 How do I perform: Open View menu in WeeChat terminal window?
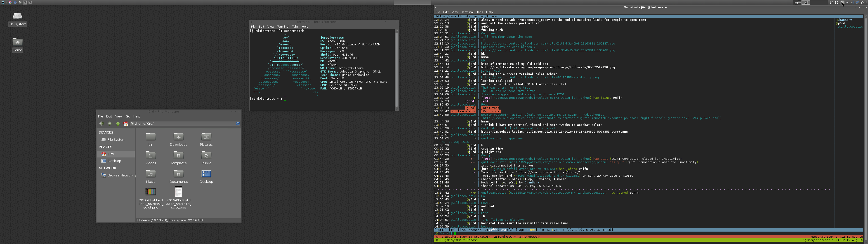(x=455, y=12)
